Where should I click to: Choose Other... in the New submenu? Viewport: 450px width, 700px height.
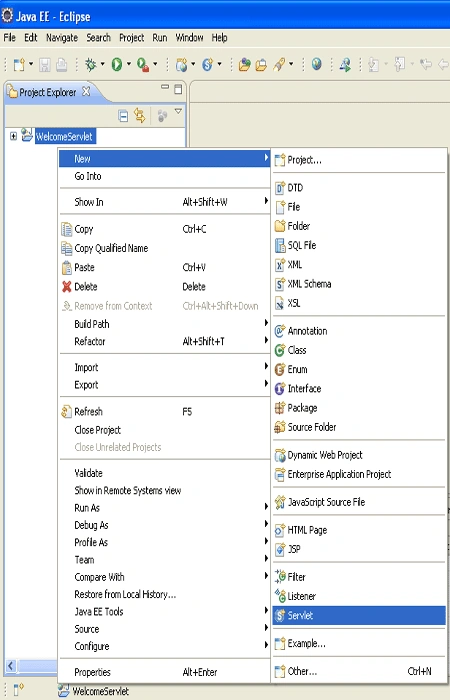coord(358,671)
